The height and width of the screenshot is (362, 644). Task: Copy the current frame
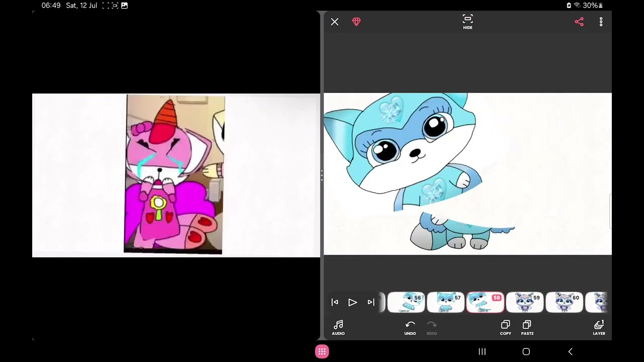(506, 327)
